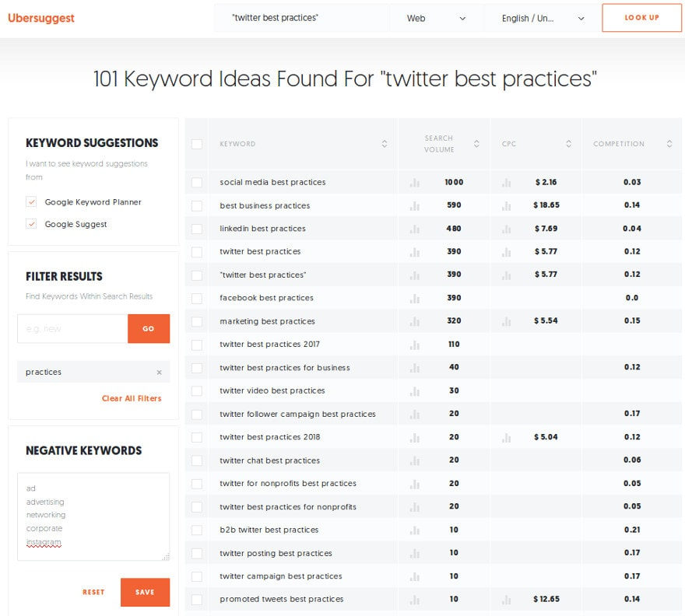Sort by Search Volume column arrows
This screenshot has height=616, width=685.
tap(476, 144)
